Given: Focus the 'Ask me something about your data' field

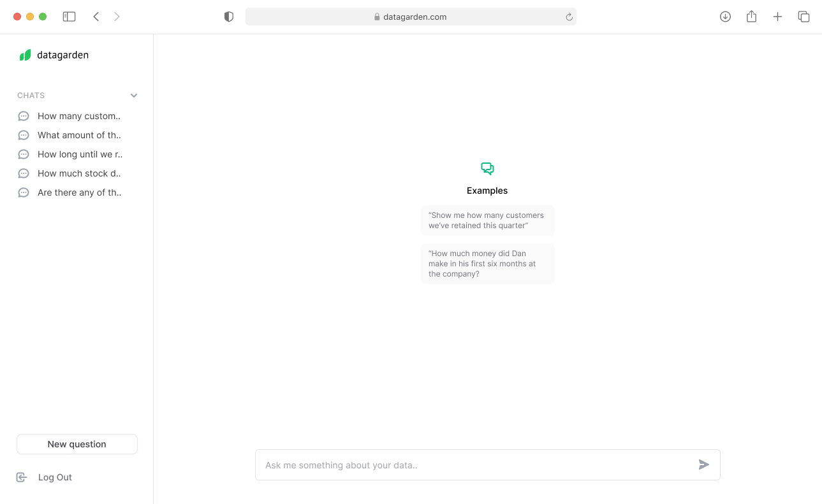Looking at the screenshot, I should (x=488, y=465).
